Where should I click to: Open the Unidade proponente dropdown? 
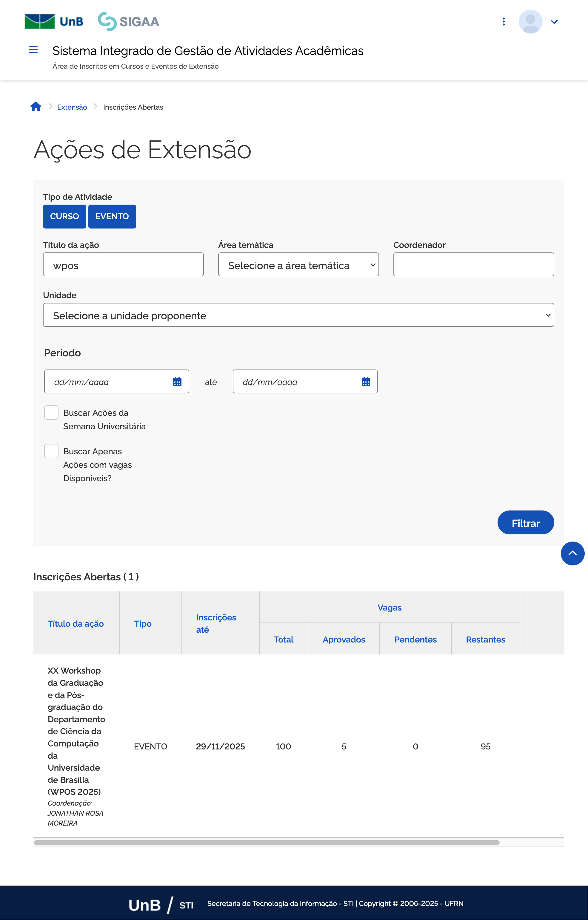(x=298, y=315)
